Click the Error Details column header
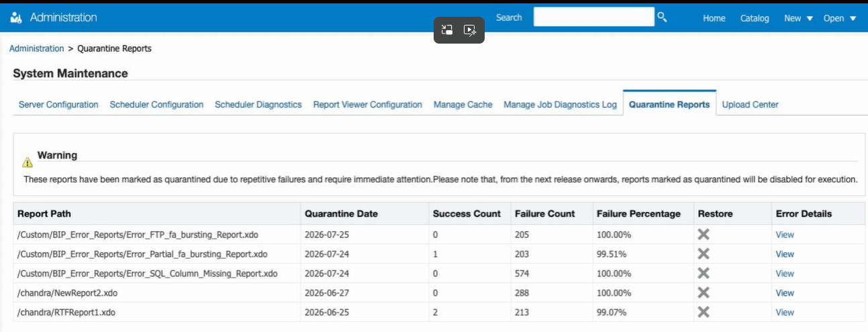This screenshot has width=868, height=332. 818,214
